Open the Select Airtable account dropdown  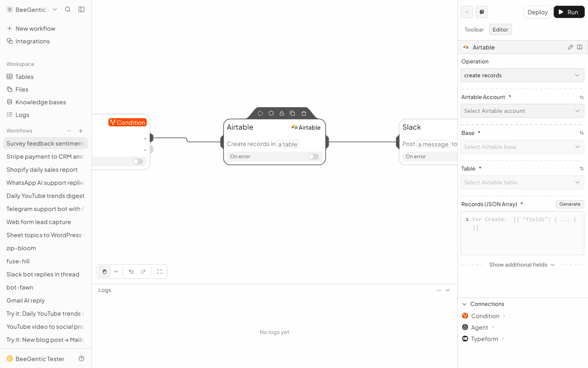522,111
